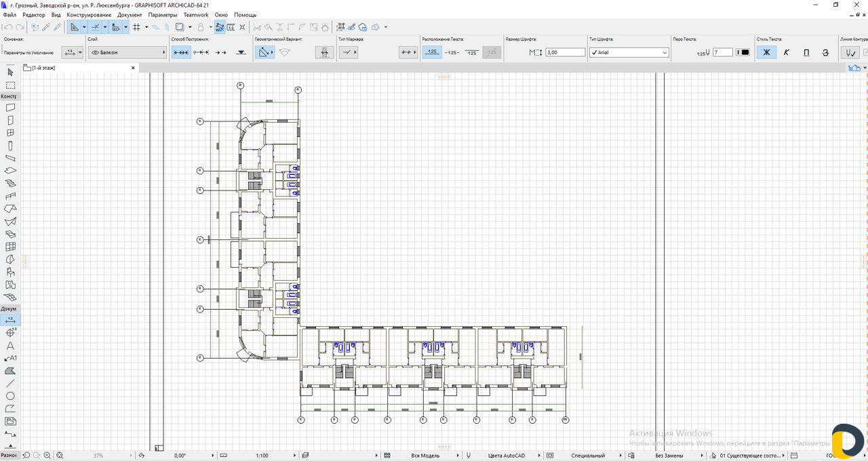The width and height of the screenshot is (868, 461).
Task: Select the Column tool in toolbox
Action: click(10, 146)
